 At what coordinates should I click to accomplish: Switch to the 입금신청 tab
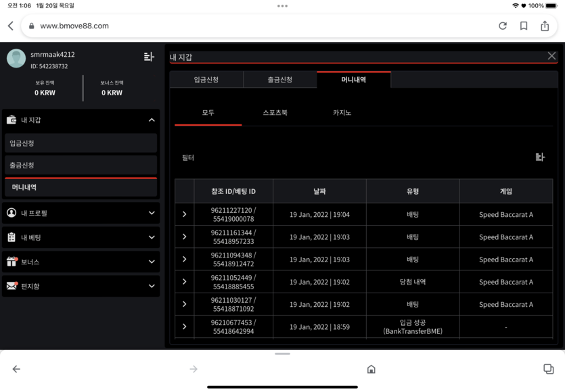click(x=206, y=80)
